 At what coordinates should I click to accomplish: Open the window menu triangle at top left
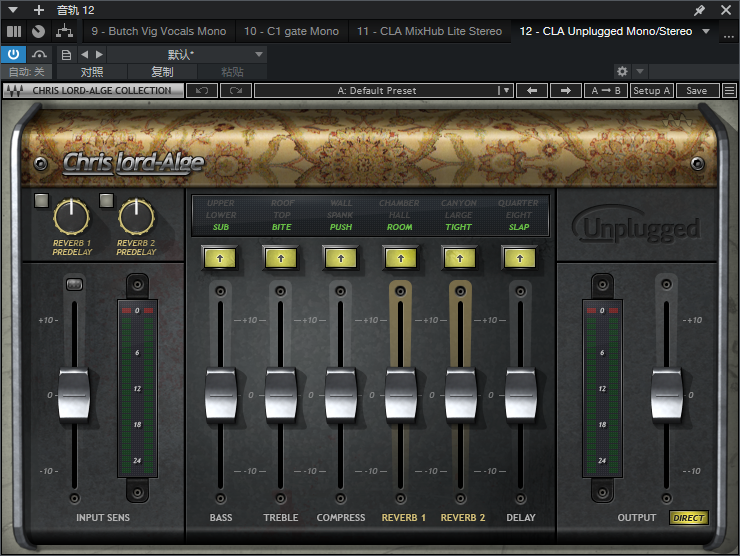[13, 10]
